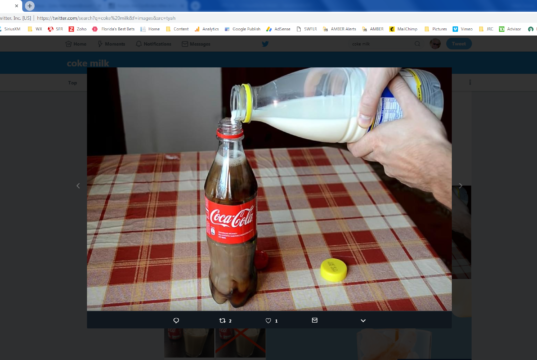Click the search magnifier icon
Image resolution: width=537 pixels, height=360 pixels.
(x=417, y=44)
